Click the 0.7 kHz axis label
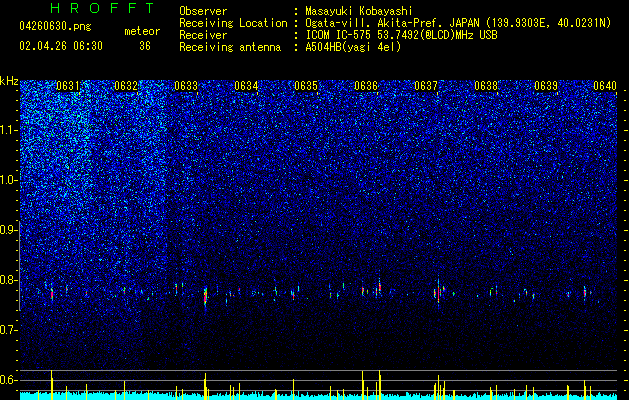Screen dimensions: 629x400 pos(9,330)
